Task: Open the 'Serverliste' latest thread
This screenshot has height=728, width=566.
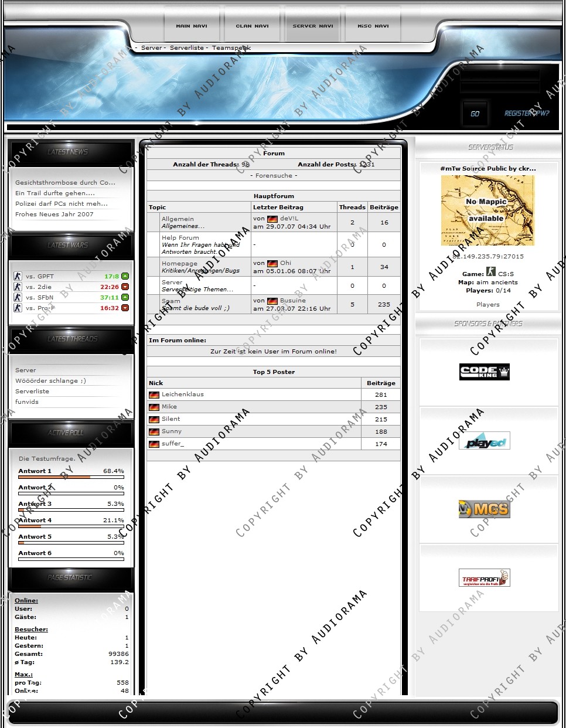Action: coord(32,391)
